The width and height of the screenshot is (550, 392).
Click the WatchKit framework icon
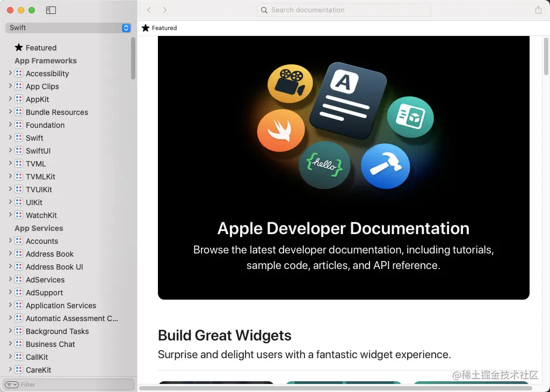[19, 215]
